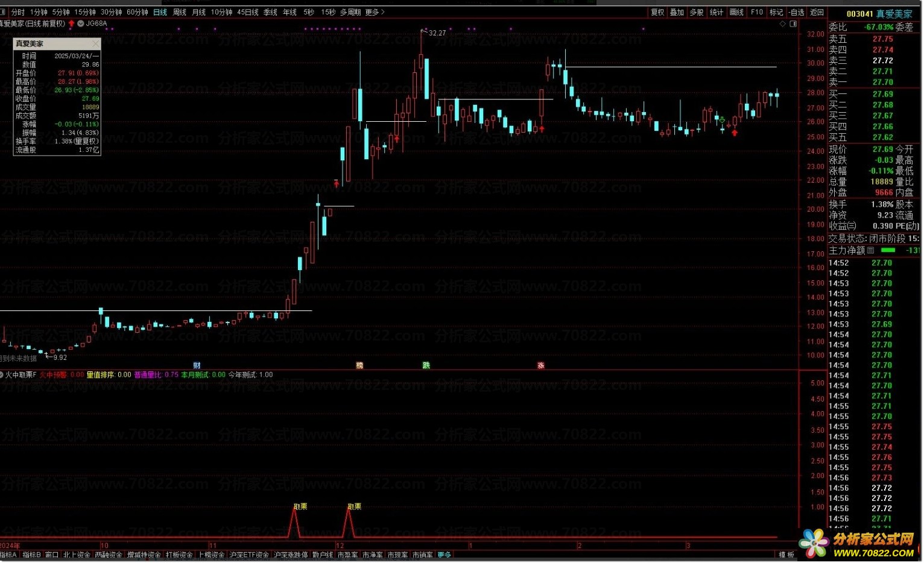Click the green down-arrow signal on the candlestick
The width and height of the screenshot is (924, 563).
(x=722, y=121)
